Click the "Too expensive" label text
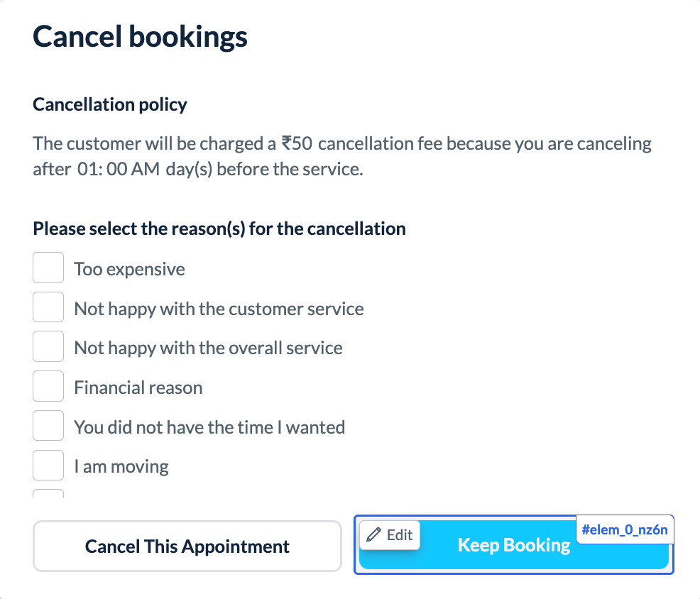 (x=129, y=270)
